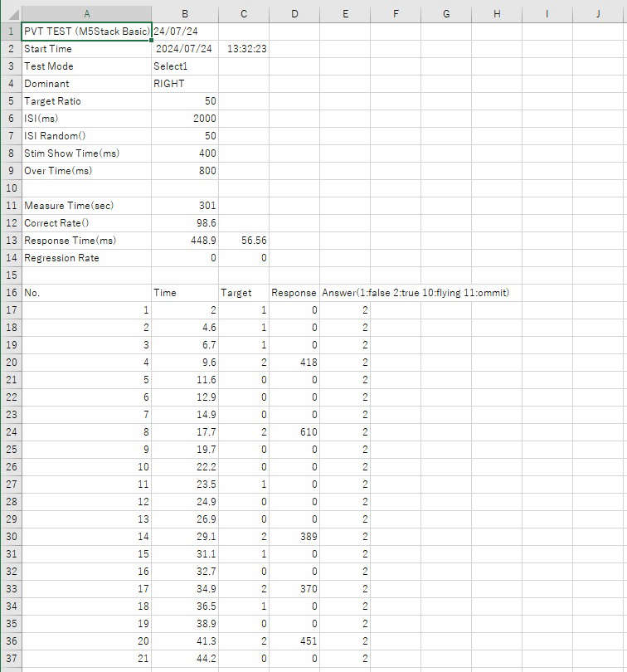Select row 15 header
Viewport: 627px width, 672px height.
[11, 275]
